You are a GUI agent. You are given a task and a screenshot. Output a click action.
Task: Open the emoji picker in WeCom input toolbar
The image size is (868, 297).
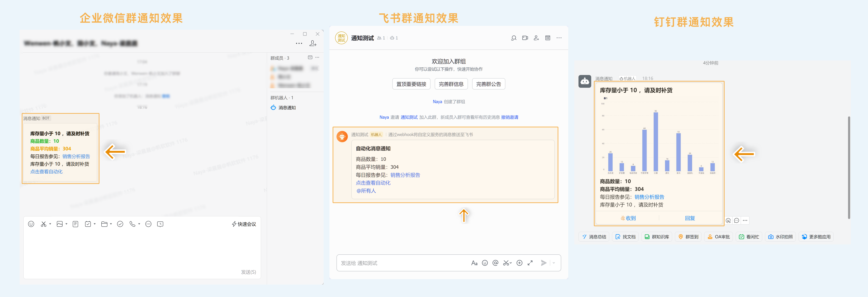point(31,224)
